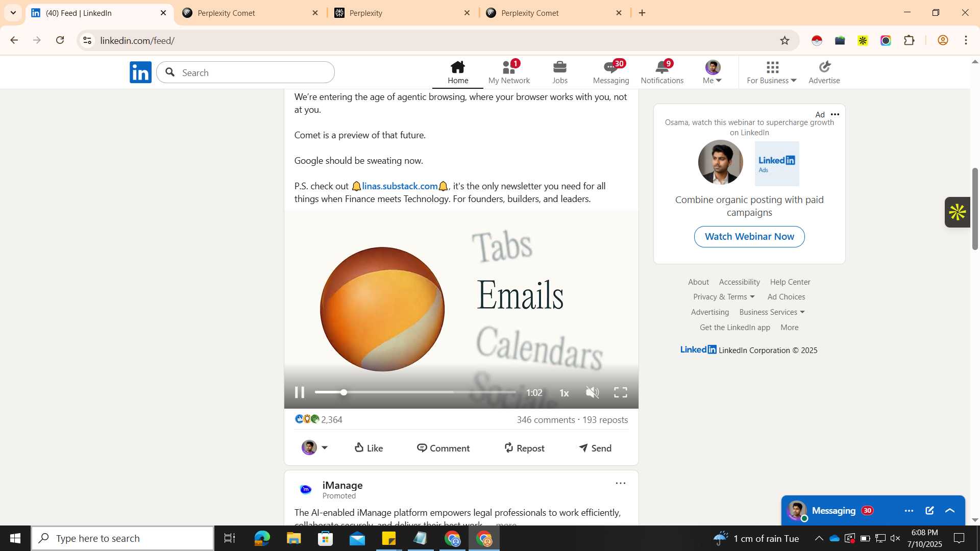
Task: Like the Comet post
Action: (369, 448)
